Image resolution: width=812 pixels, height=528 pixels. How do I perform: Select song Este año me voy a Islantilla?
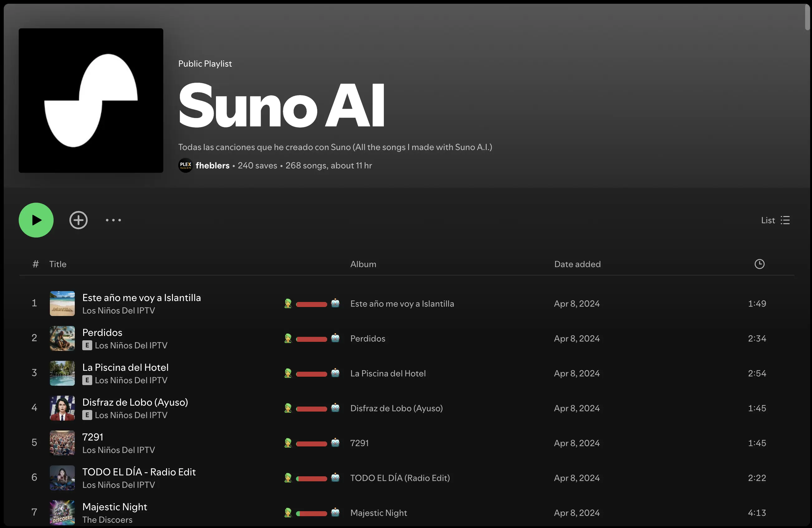(141, 298)
